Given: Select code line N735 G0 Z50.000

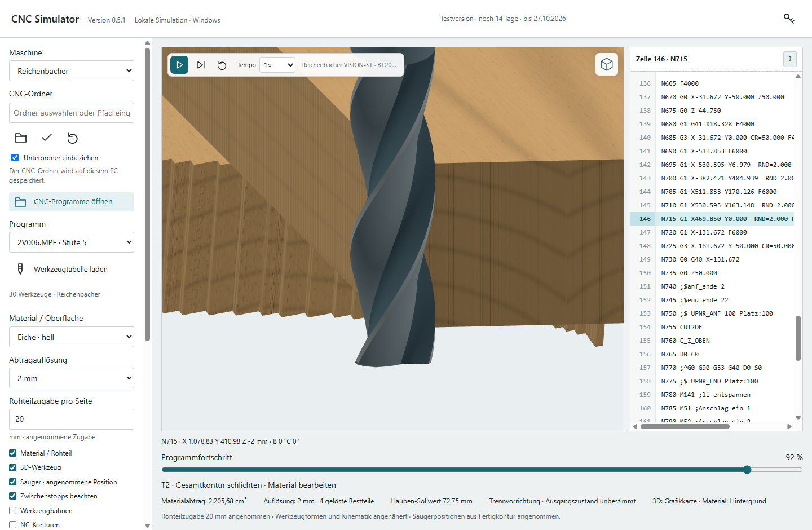Looking at the screenshot, I should 712,273.
